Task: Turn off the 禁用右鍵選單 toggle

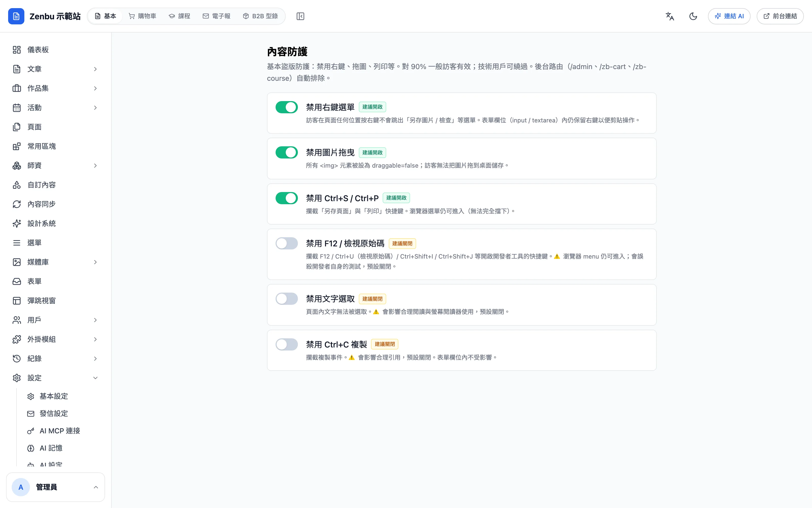Action: [286, 107]
